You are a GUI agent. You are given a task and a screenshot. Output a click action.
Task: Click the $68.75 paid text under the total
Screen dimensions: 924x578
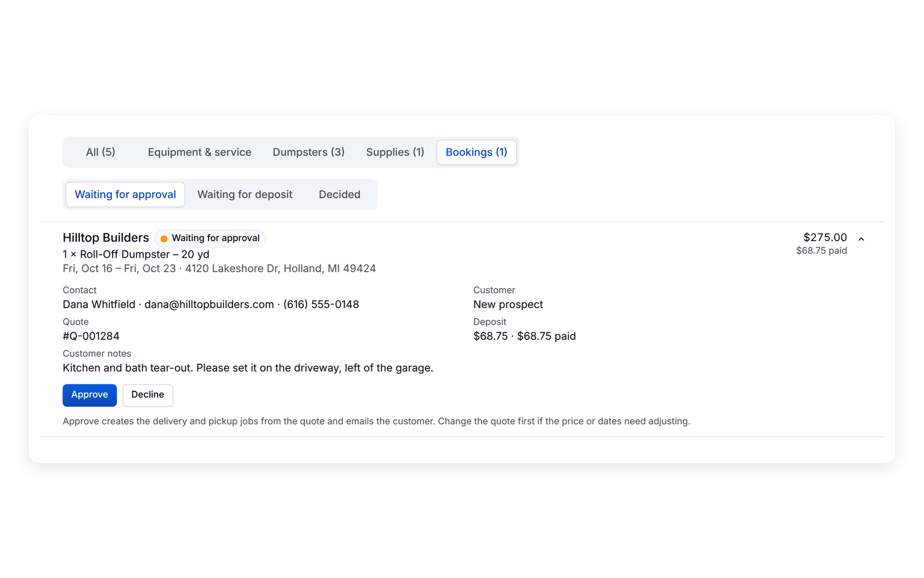[x=821, y=251]
